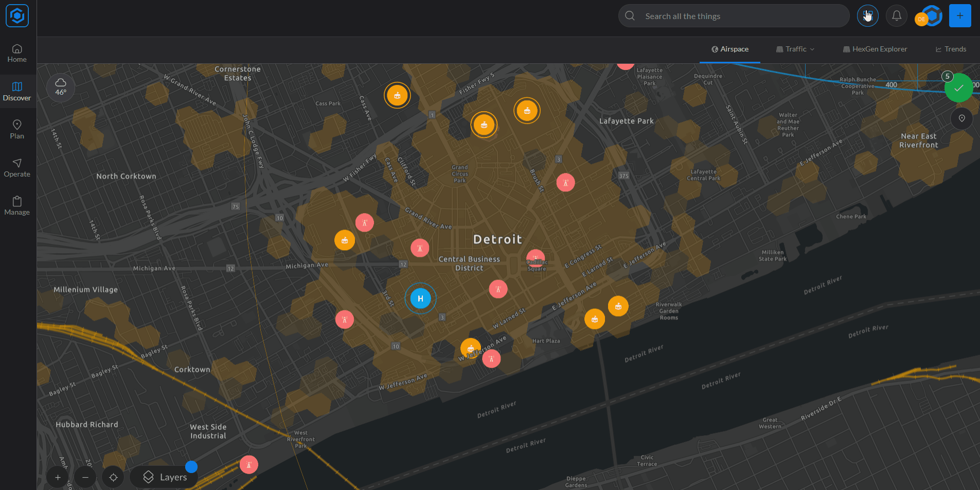Click the scan icon beside the search bar
Viewport: 980px width, 490px height.
[x=867, y=16]
